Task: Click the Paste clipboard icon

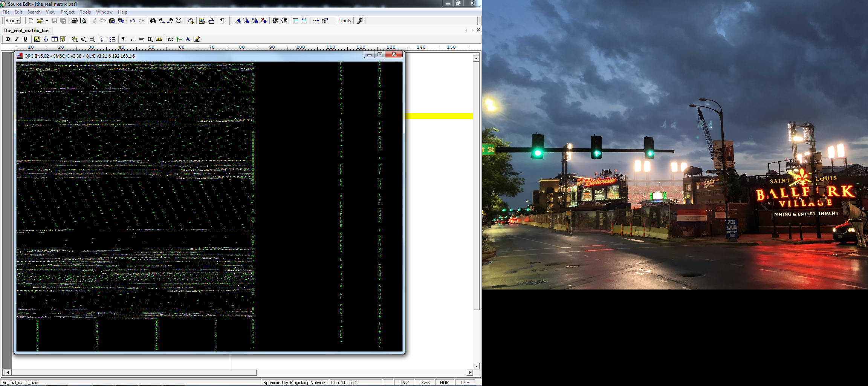Action: pyautogui.click(x=112, y=21)
